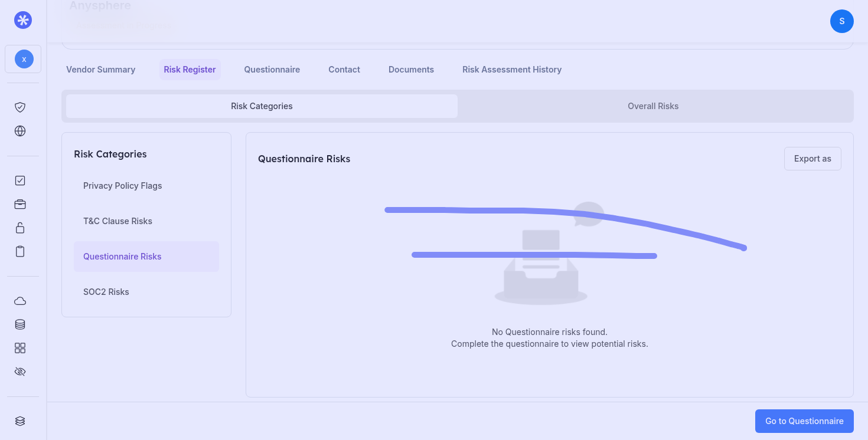Open the Export as dropdown
868x440 pixels.
tap(812, 159)
